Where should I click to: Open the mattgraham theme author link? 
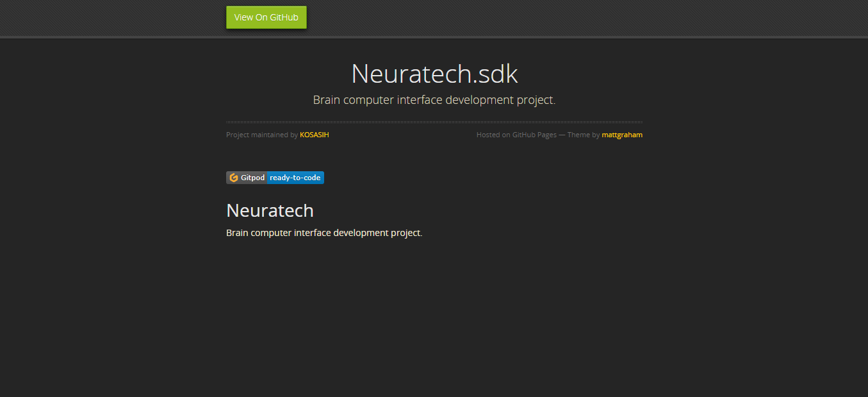[622, 135]
